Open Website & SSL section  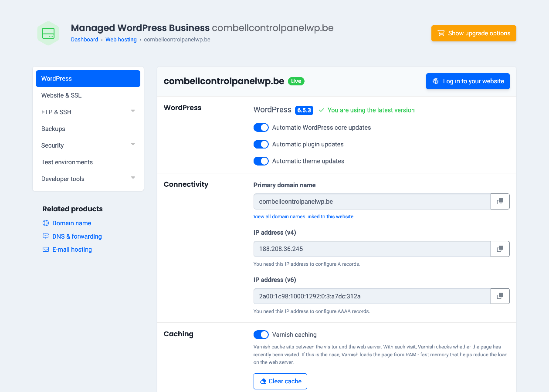tap(88, 95)
